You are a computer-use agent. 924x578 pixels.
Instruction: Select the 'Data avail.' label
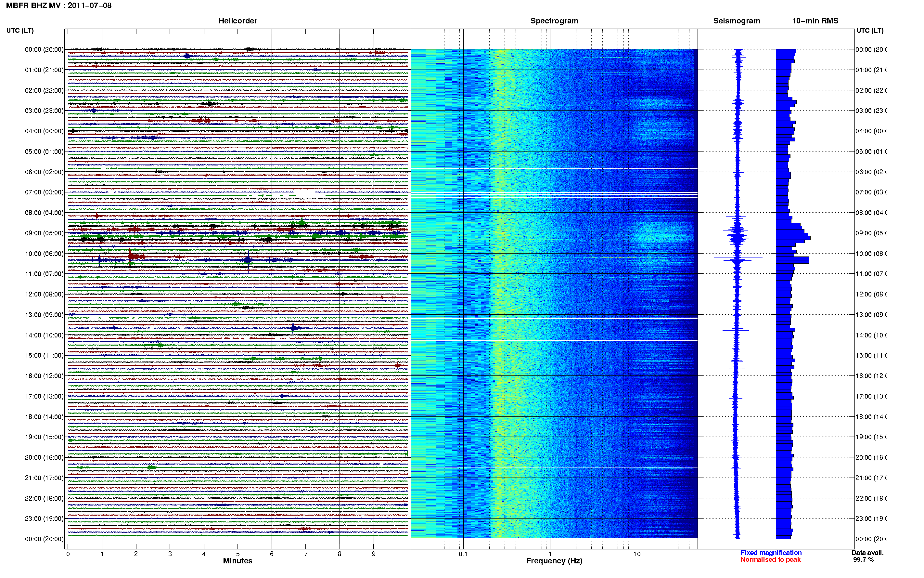(867, 553)
